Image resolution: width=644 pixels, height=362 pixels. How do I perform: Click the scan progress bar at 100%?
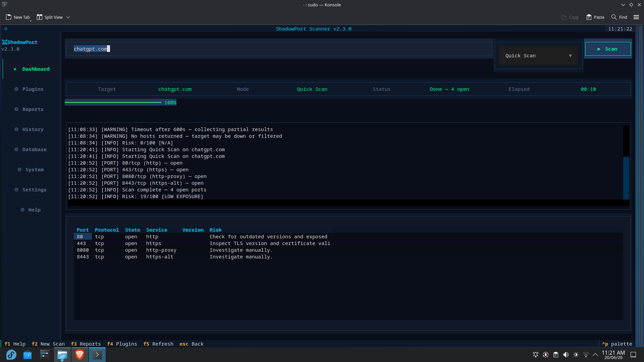[121, 103]
